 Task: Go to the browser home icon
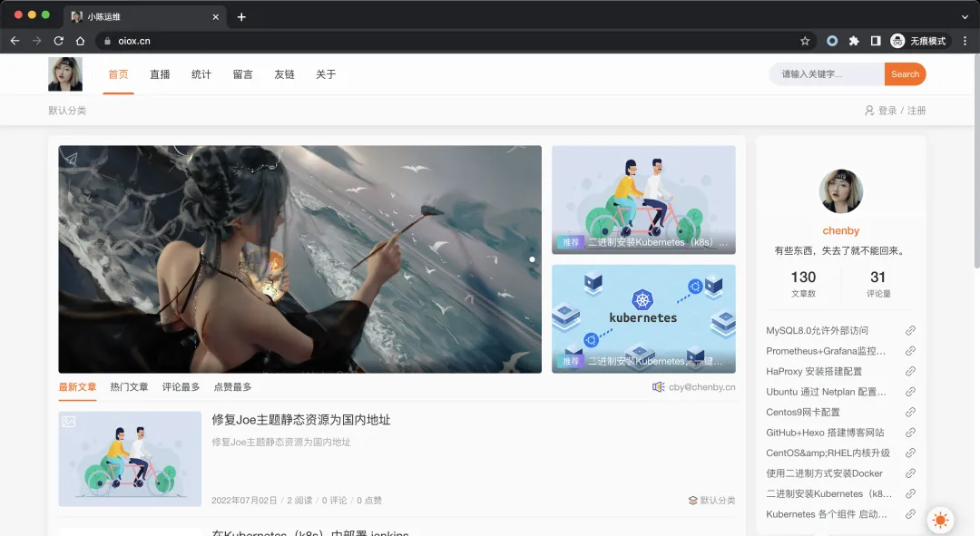tap(80, 41)
